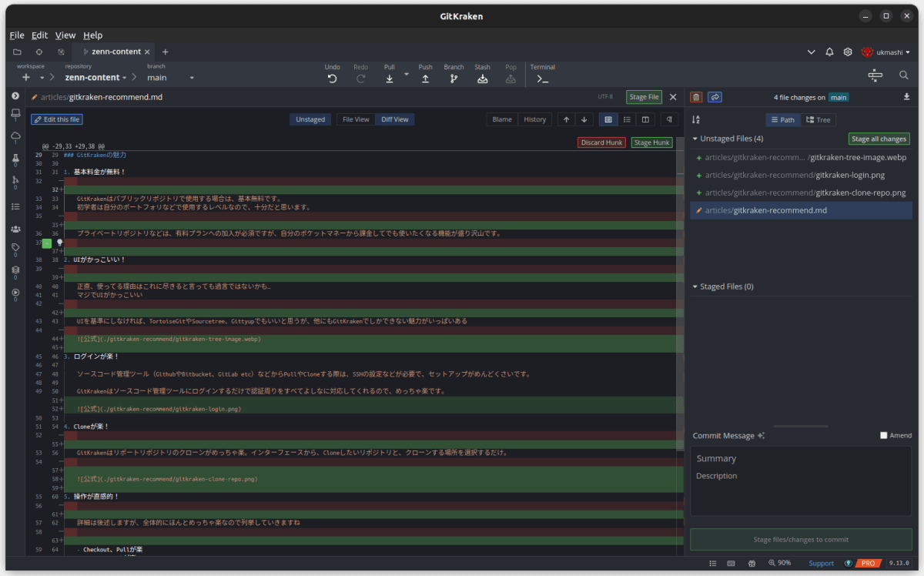Pull changes using the Pull icon

[389, 78]
